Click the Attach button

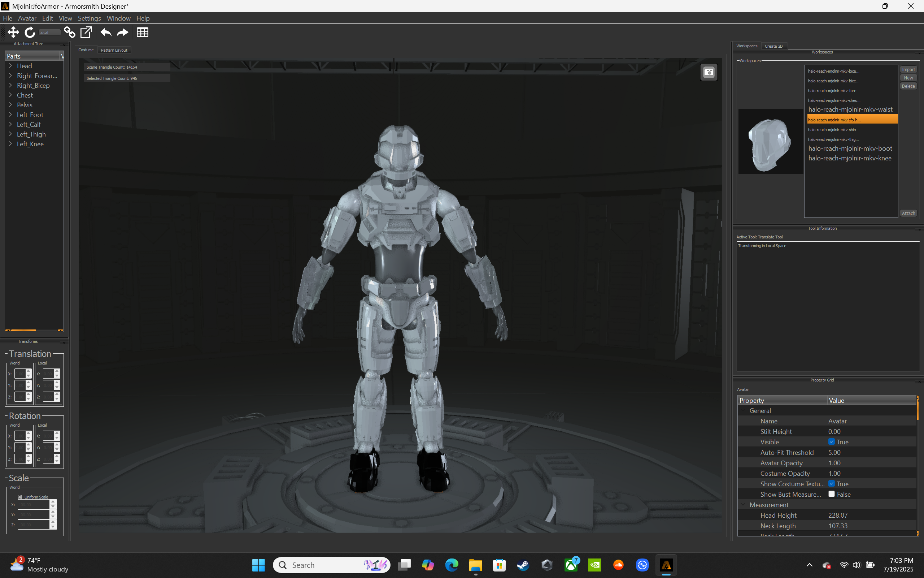point(908,213)
